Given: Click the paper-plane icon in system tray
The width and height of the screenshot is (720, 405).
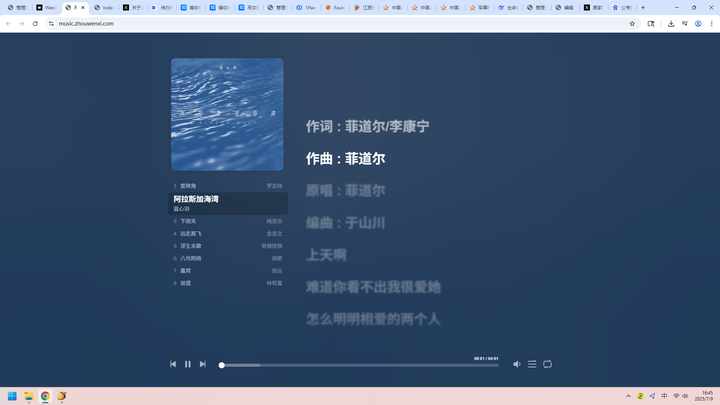Looking at the screenshot, I should (x=652, y=396).
